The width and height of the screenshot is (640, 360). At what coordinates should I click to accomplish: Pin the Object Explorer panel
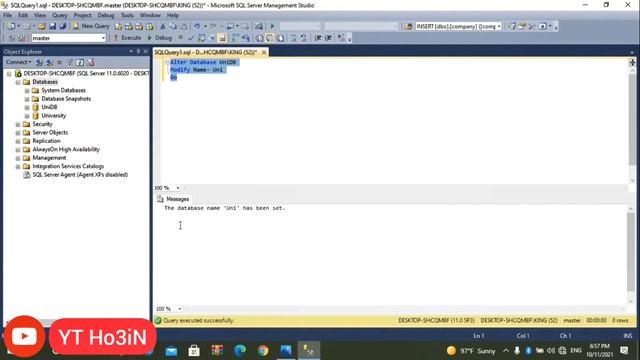[138, 51]
